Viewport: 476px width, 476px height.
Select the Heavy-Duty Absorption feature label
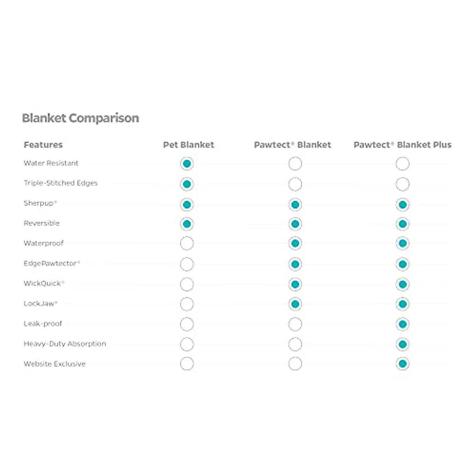[65, 344]
